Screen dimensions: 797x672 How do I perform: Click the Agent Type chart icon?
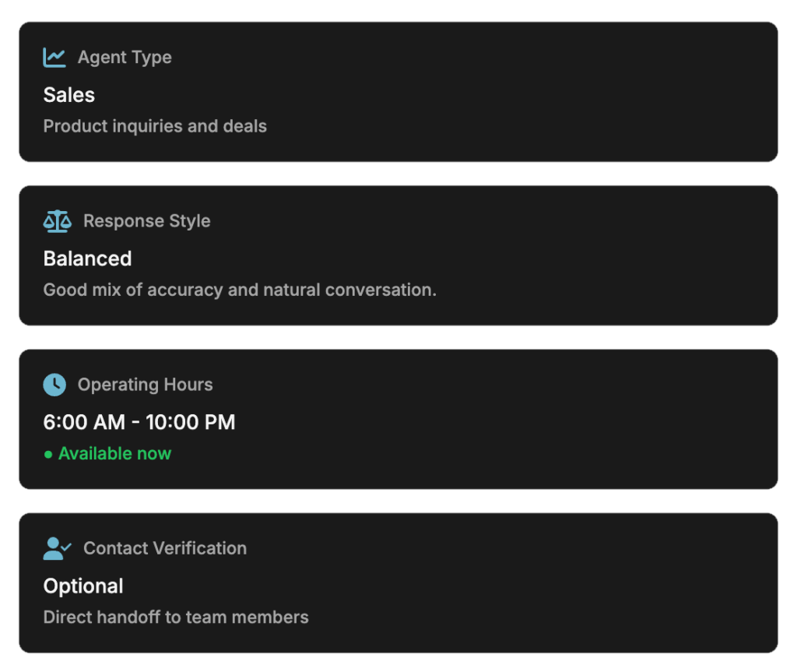[x=54, y=58]
